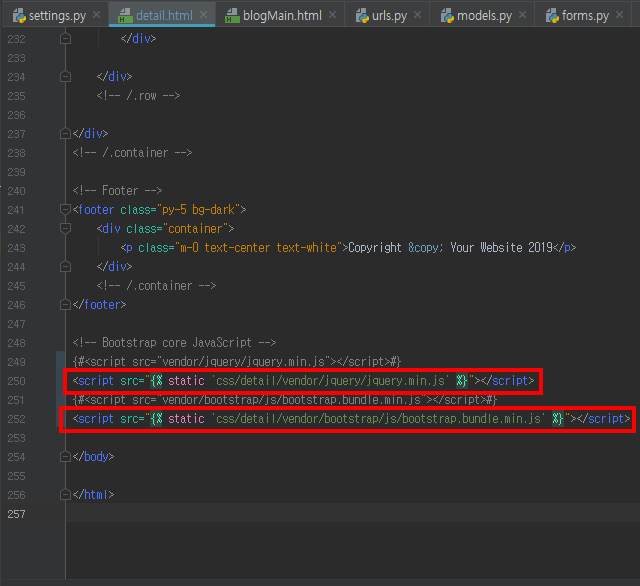
Task: Collapse the fold marker on line 234
Action: 65,77
